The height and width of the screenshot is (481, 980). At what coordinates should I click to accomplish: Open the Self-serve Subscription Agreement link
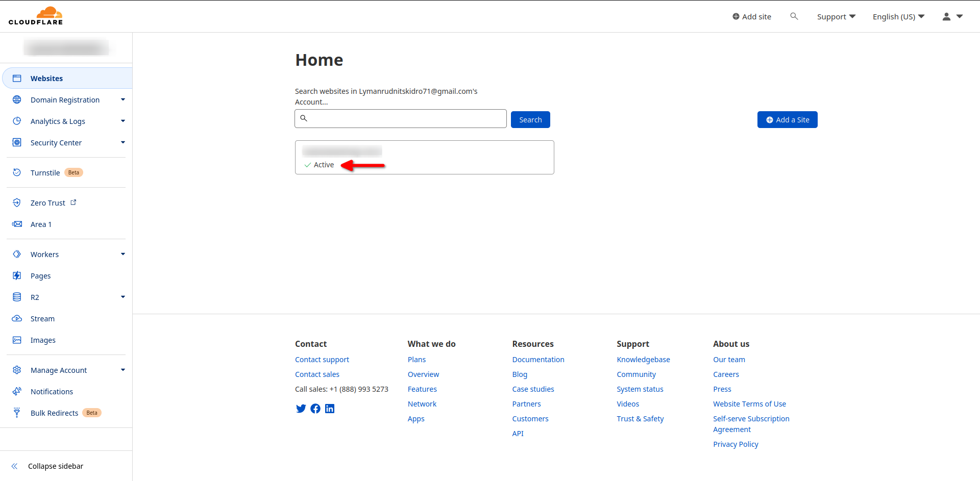[x=751, y=424]
